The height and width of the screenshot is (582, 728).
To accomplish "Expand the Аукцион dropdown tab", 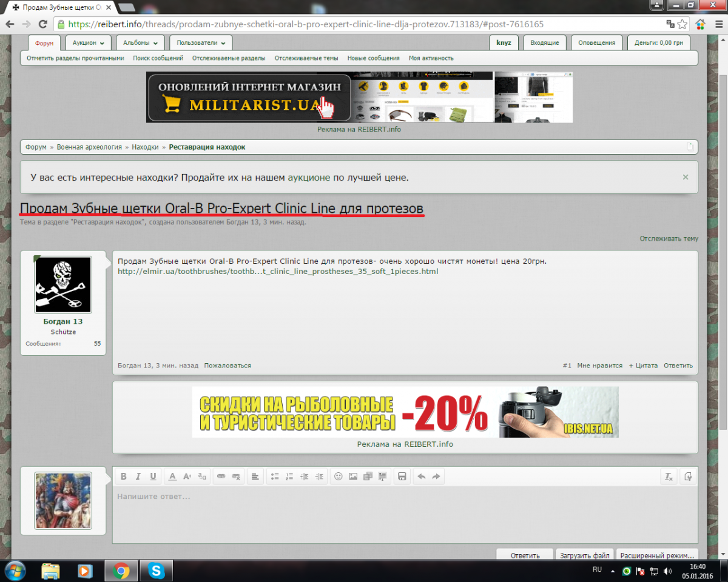I will [89, 42].
